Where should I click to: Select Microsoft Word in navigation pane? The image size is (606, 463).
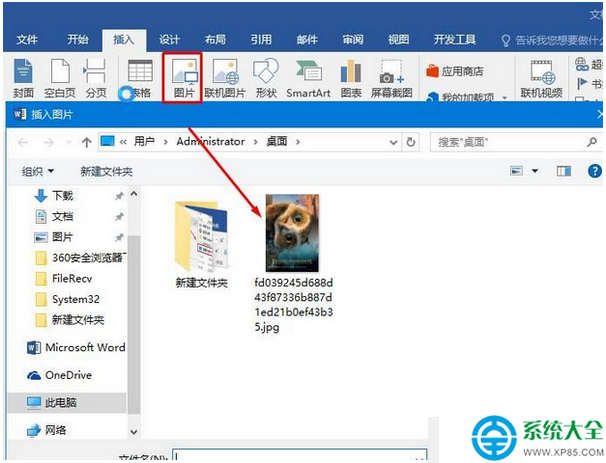(x=76, y=347)
